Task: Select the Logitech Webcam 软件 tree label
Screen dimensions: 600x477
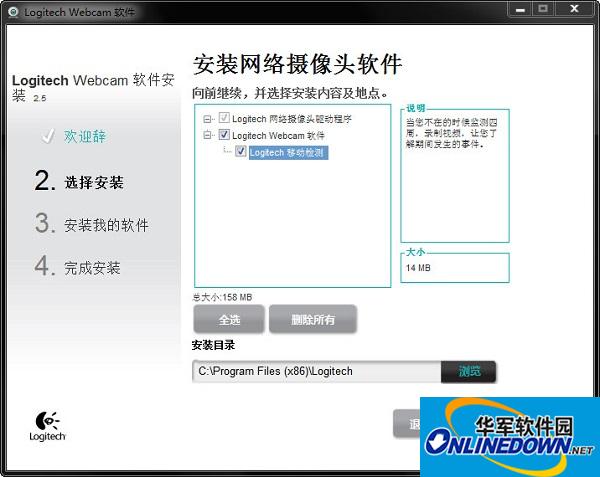Action: coord(278,136)
